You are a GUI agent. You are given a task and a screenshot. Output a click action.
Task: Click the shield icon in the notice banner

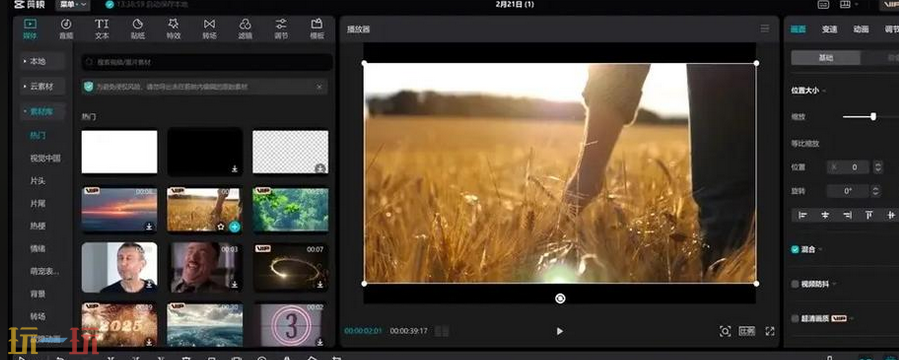[88, 87]
